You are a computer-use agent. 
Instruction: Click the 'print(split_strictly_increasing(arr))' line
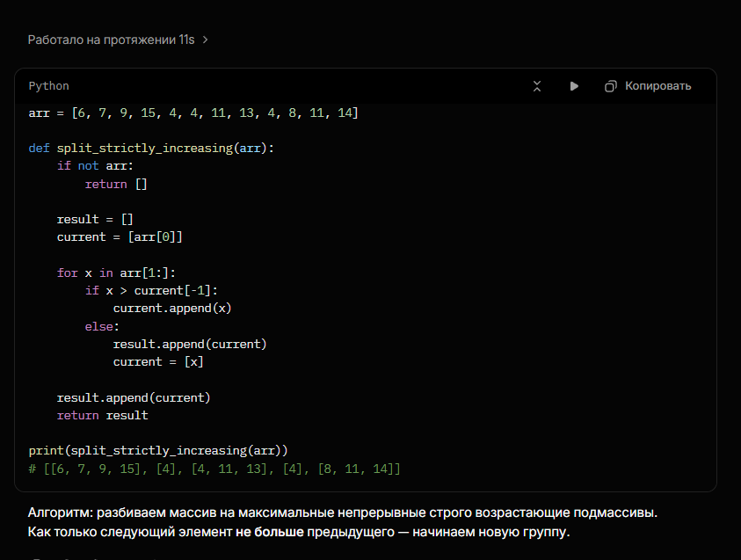(x=158, y=450)
